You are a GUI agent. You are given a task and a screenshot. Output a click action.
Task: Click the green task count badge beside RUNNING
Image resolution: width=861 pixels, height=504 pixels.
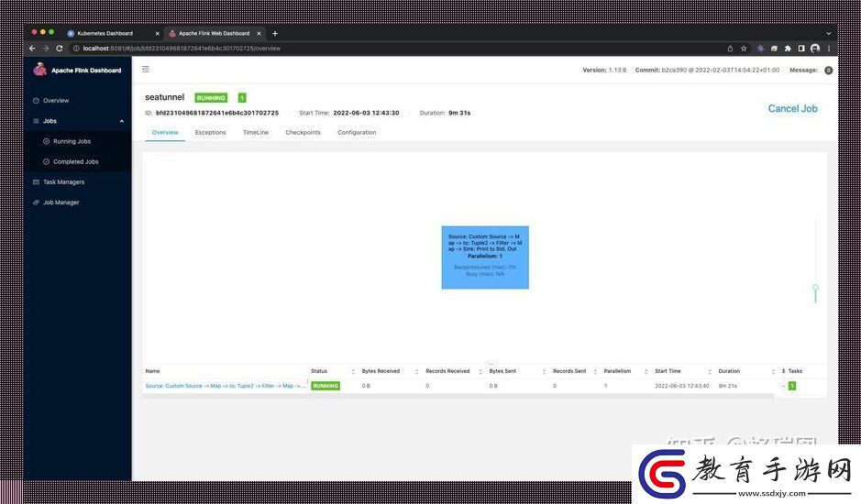click(x=242, y=98)
